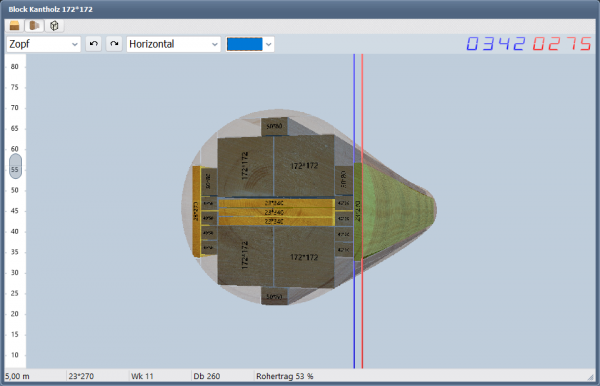600x386 pixels.
Task: Click the orange wood block icon
Action: 14,26
